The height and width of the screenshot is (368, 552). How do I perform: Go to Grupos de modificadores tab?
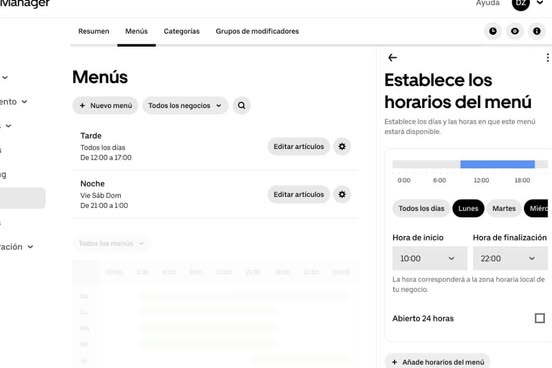click(x=257, y=31)
